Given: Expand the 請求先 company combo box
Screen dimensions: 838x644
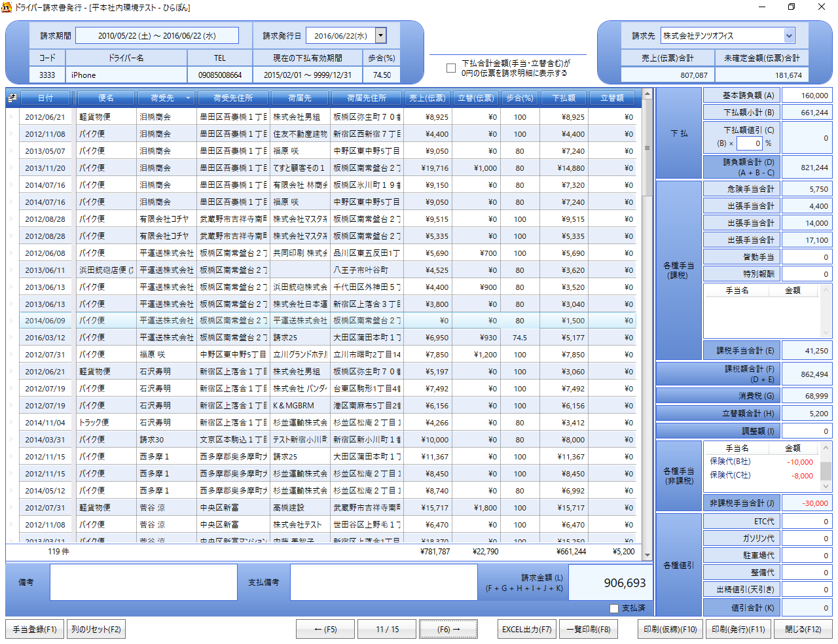Looking at the screenshot, I should 789,35.
